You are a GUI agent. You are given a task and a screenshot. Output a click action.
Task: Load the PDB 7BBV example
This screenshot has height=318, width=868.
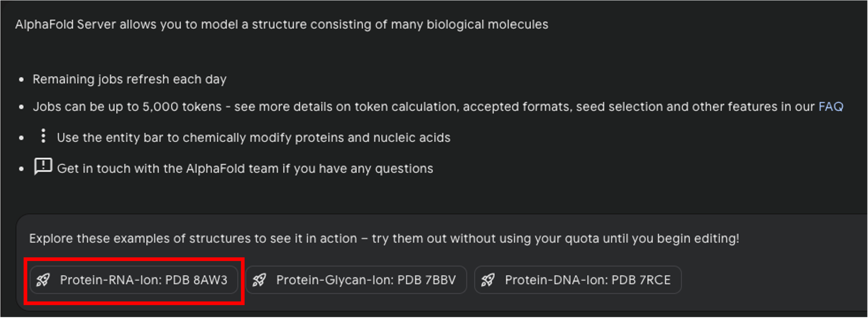366,280
